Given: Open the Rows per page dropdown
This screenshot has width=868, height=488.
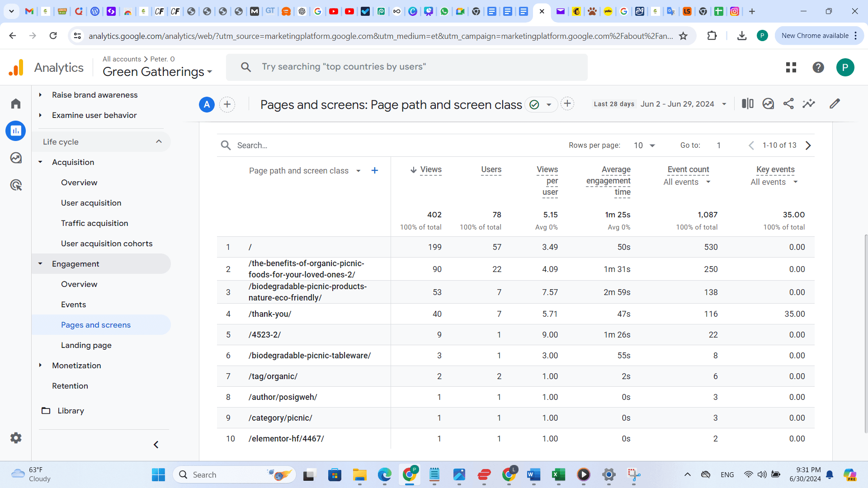Looking at the screenshot, I should point(644,145).
